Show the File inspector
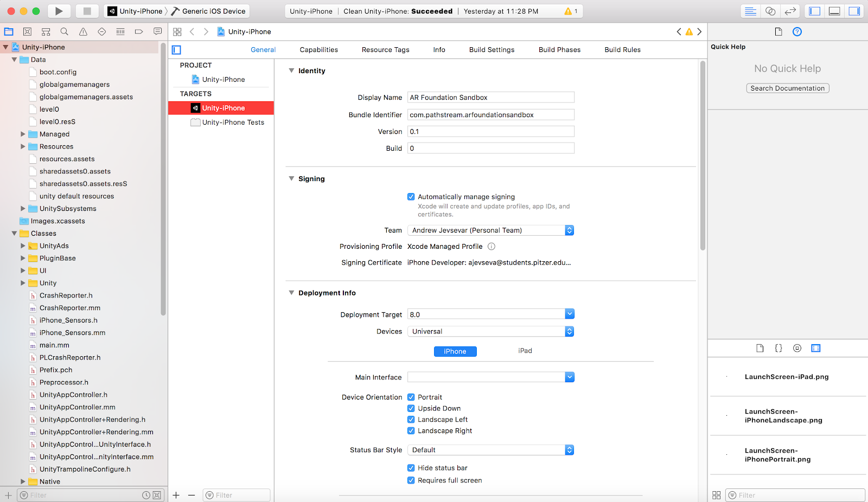This screenshot has width=868, height=502. (778, 32)
